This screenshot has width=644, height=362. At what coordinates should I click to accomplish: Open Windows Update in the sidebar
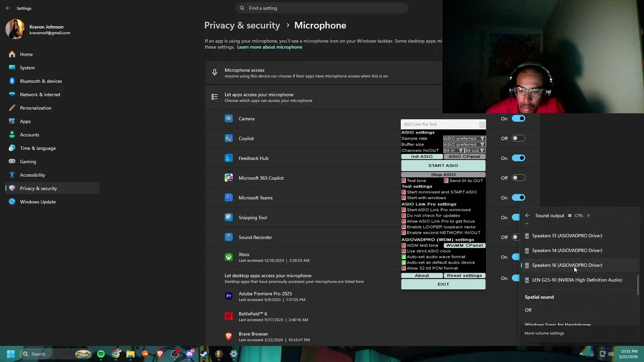tap(52, 202)
